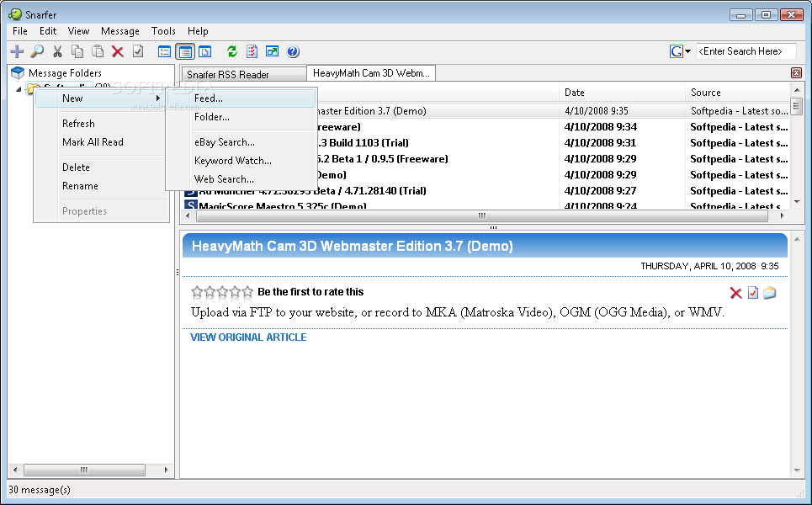
Task: Select the HeavyMath Cam 3D Webm... tab
Action: pyautogui.click(x=371, y=73)
